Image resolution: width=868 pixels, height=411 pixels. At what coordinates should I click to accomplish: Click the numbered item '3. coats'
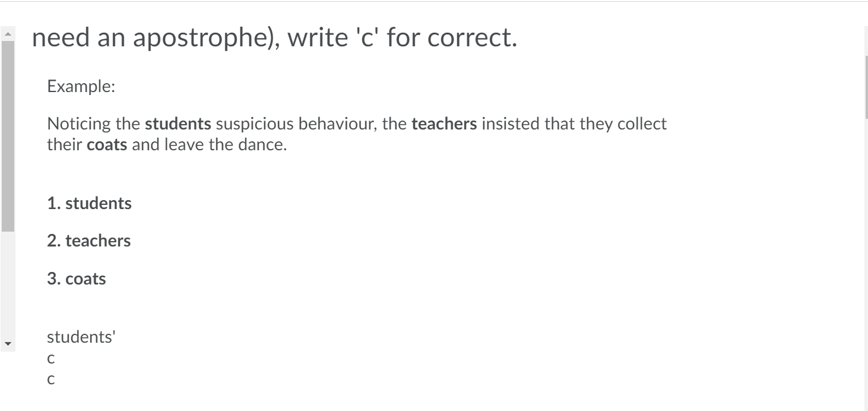click(x=75, y=277)
